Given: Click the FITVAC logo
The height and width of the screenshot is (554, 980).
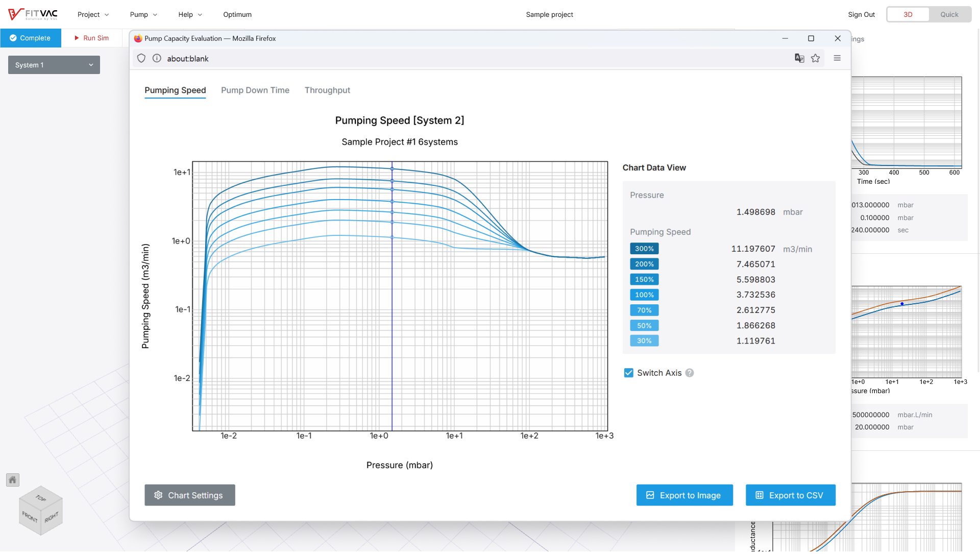Looking at the screenshot, I should tap(33, 14).
